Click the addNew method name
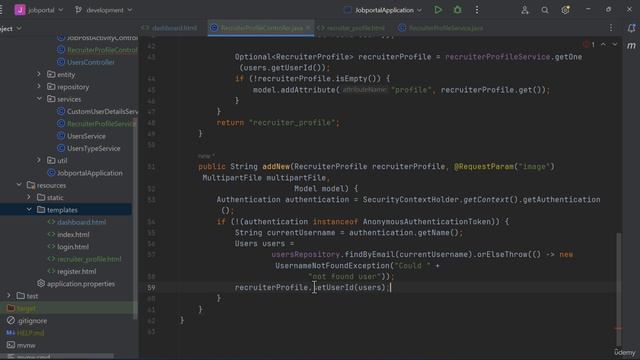 pyautogui.click(x=276, y=167)
